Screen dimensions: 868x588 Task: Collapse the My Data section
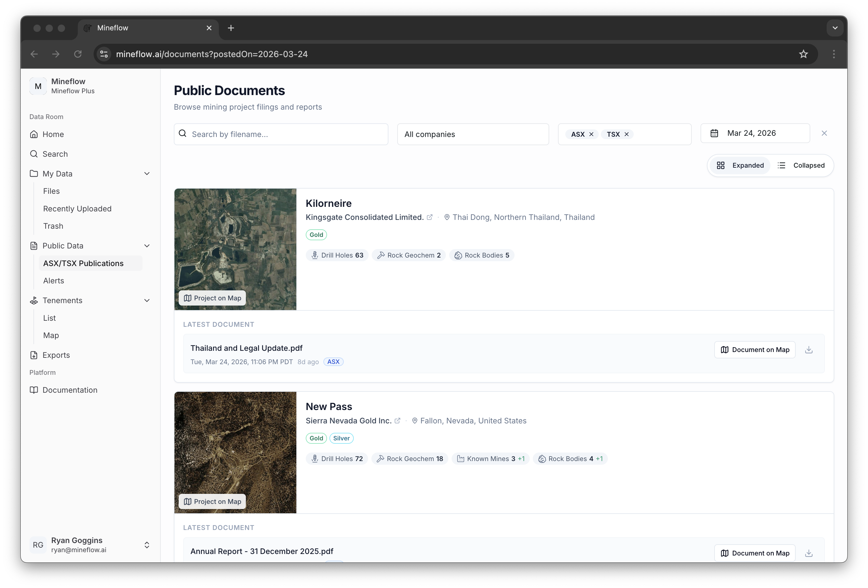(147, 174)
